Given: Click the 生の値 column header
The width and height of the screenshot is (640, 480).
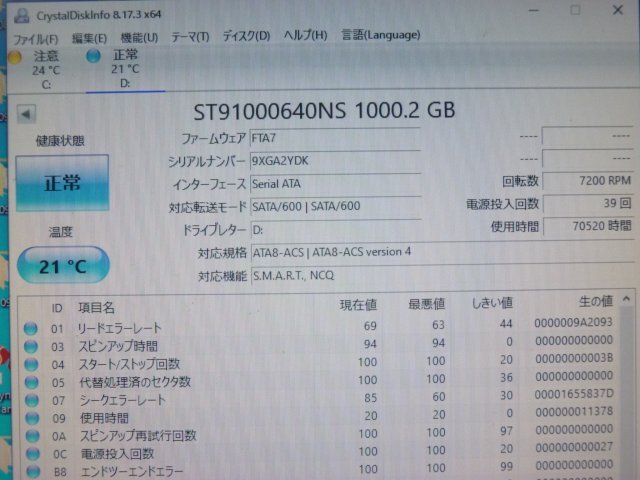Looking at the screenshot, I should pos(596,302).
